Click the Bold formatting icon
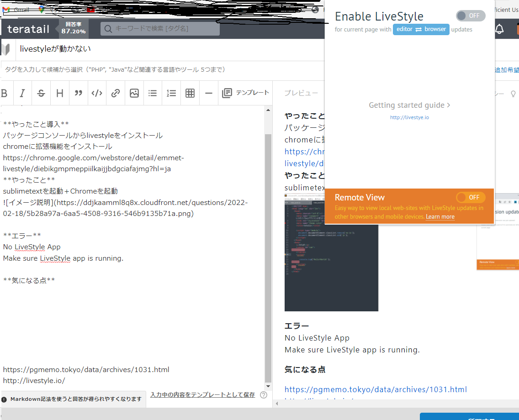This screenshot has height=420, width=519. pyautogui.click(x=5, y=93)
